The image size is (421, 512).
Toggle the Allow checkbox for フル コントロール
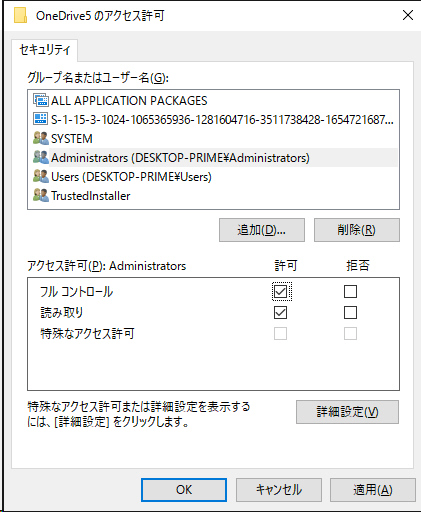pos(280,291)
